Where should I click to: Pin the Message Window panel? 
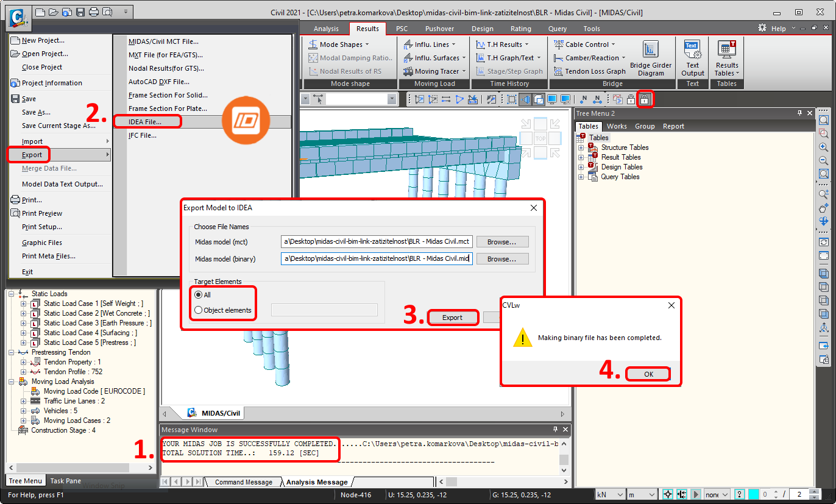[x=555, y=430]
